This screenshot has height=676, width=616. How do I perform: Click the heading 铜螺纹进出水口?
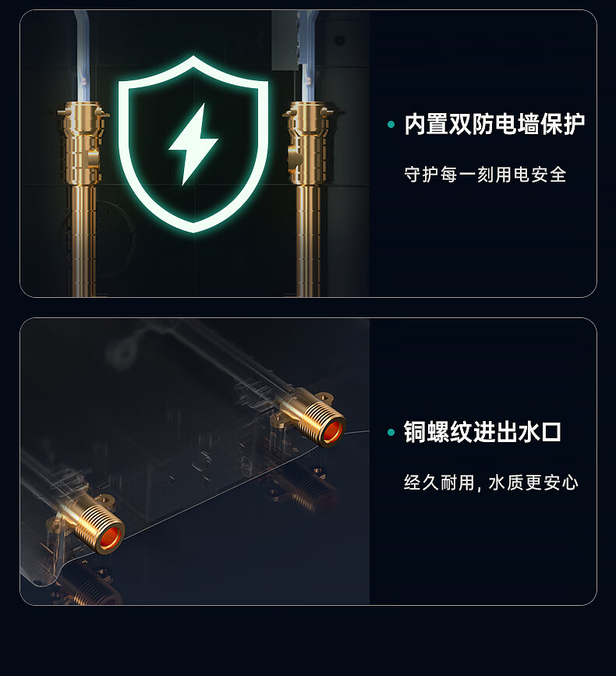tap(483, 432)
